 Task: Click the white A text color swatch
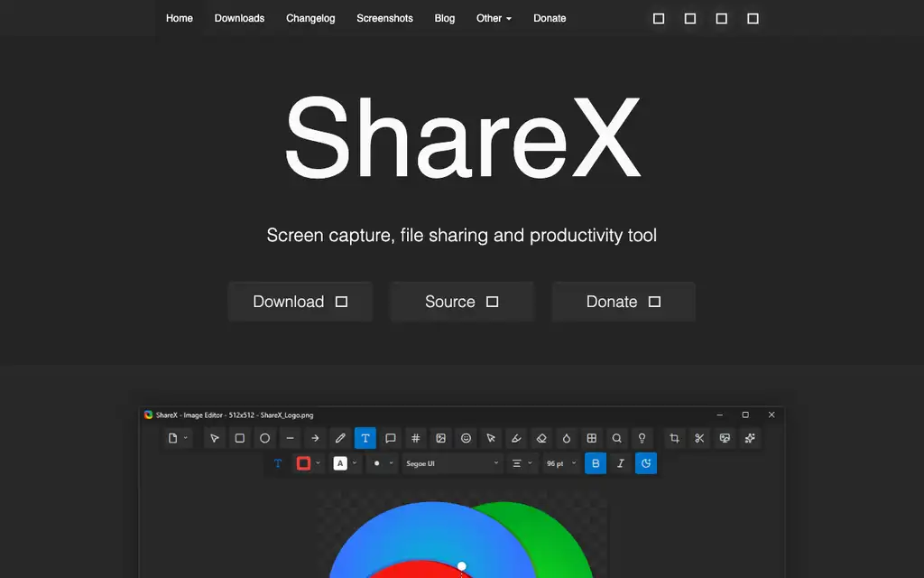[x=340, y=463]
